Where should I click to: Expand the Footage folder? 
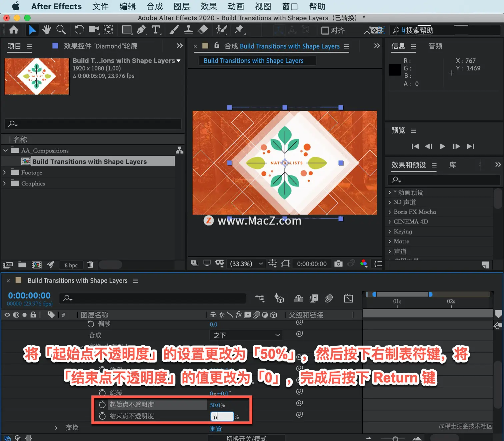click(x=4, y=172)
